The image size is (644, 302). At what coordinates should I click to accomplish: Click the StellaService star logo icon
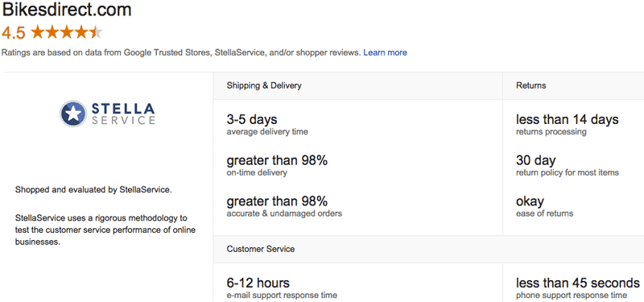(73, 114)
